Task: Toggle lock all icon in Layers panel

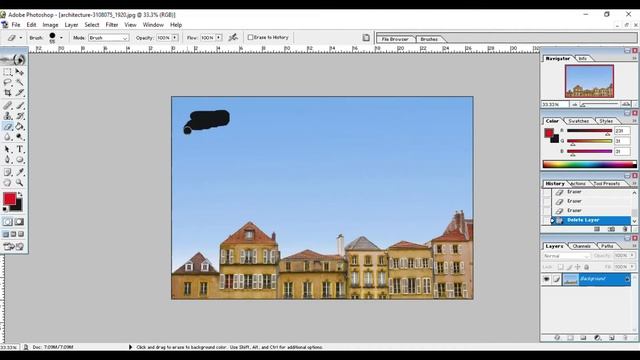Action: tap(587, 267)
